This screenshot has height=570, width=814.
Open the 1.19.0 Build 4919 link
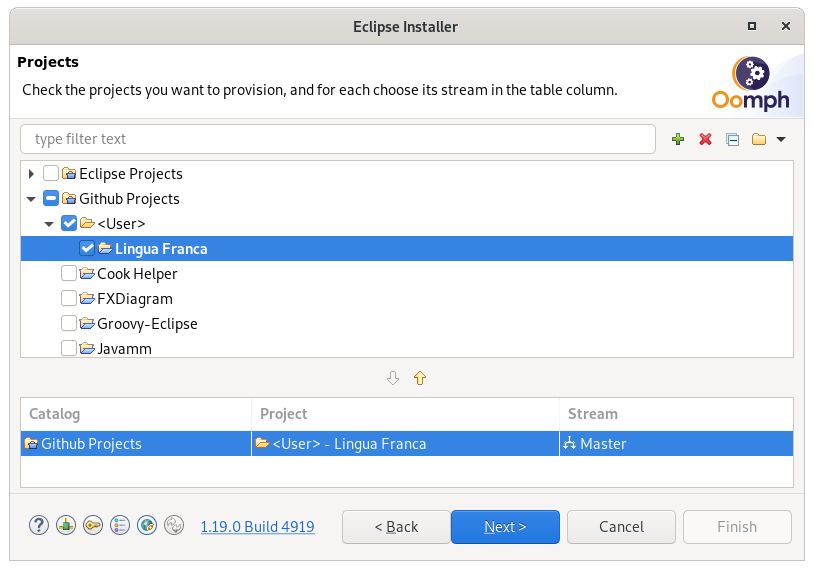pos(257,527)
